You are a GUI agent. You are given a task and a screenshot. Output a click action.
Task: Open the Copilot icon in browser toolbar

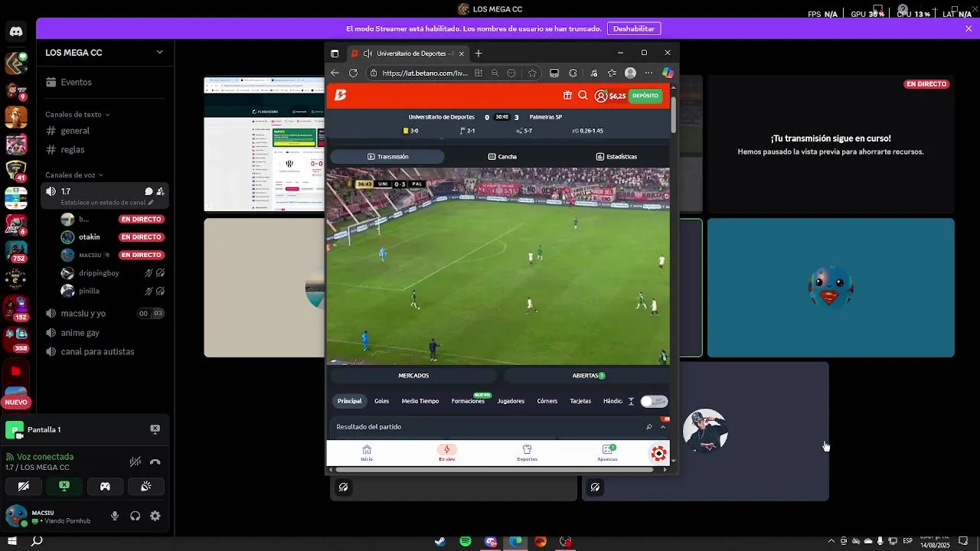(668, 73)
